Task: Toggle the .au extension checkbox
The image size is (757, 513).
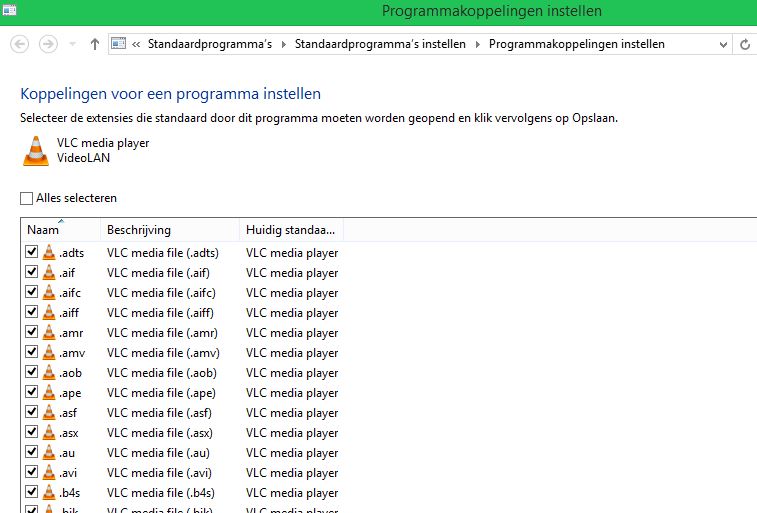Action: [31, 452]
